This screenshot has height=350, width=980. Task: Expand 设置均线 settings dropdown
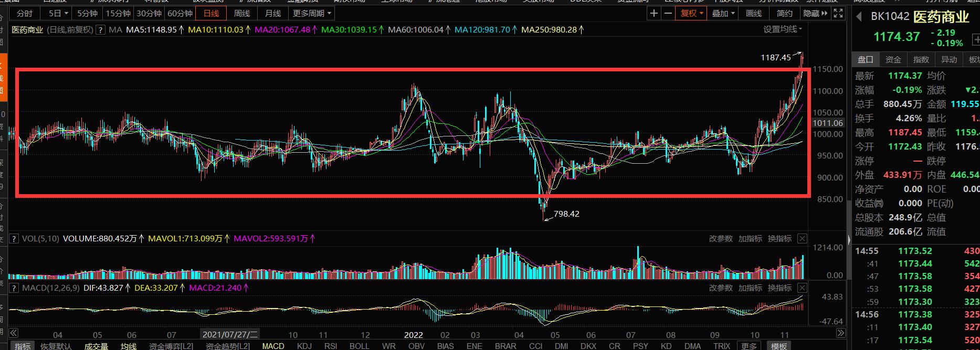coord(783,29)
